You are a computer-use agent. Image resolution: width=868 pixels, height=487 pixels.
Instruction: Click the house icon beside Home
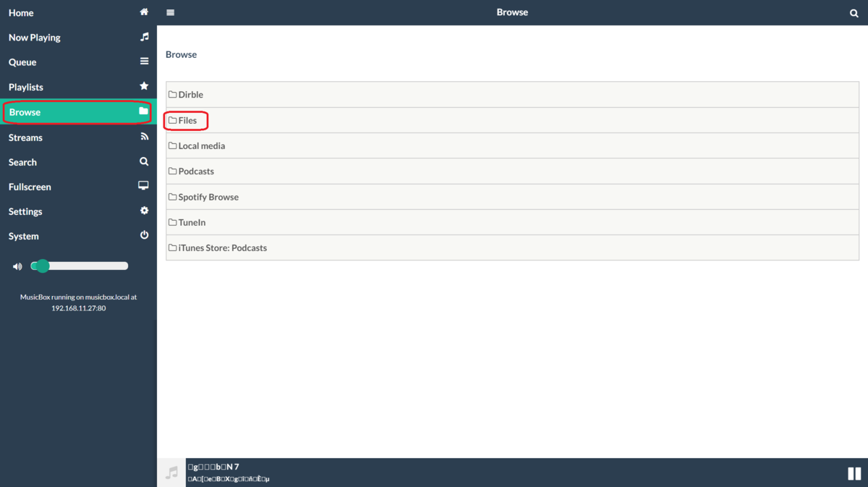coord(144,12)
